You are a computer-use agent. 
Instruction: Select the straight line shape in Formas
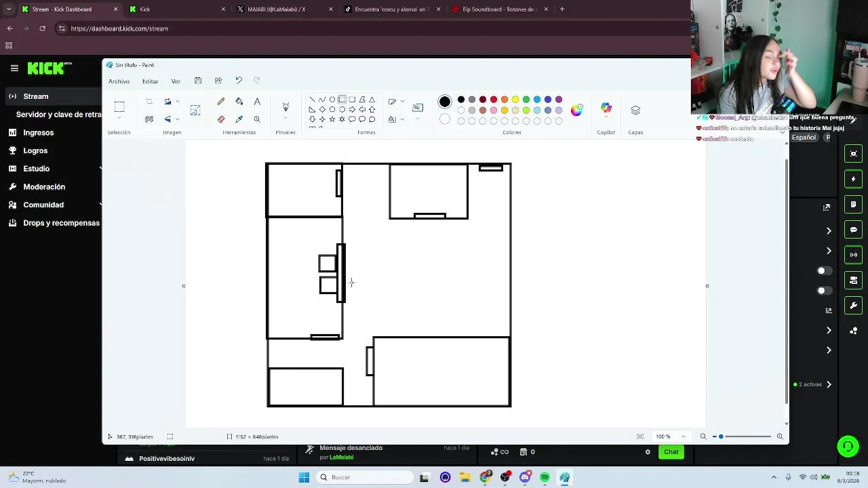coord(312,100)
